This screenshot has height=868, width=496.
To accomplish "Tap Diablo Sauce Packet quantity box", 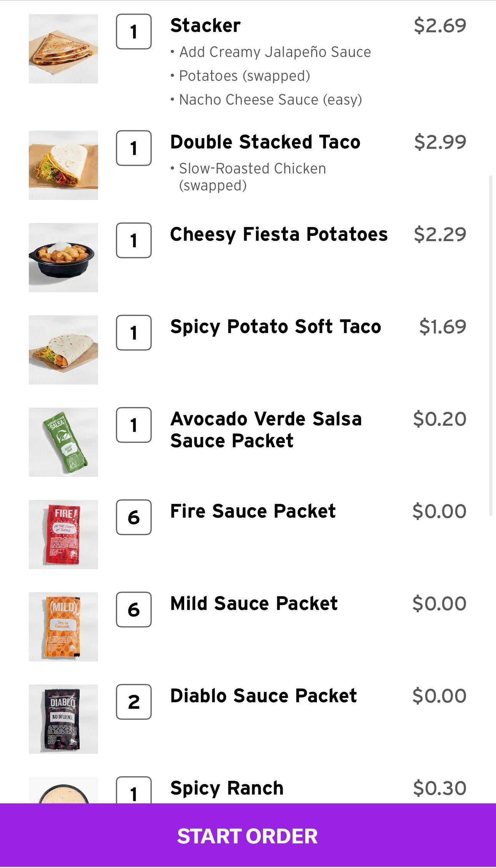I will [x=133, y=702].
